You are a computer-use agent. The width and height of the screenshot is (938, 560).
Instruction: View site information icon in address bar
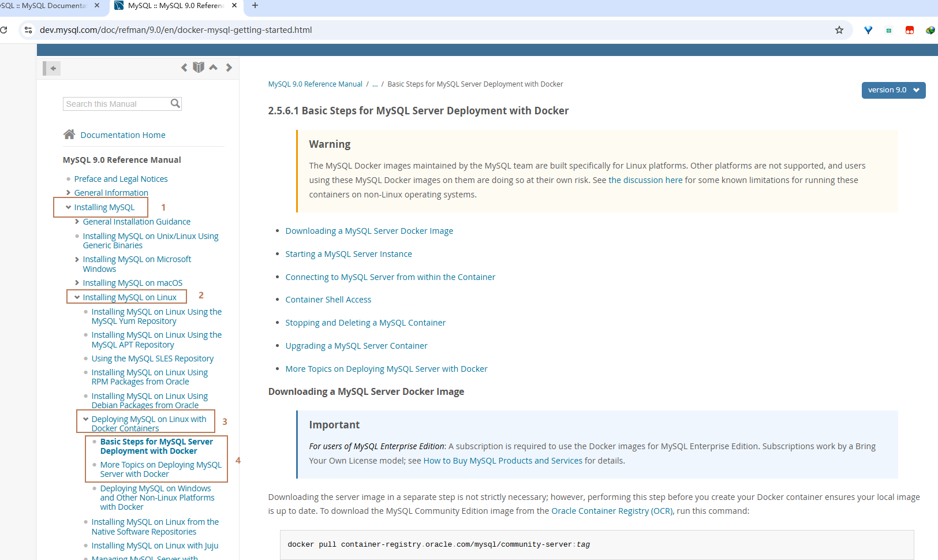point(28,30)
